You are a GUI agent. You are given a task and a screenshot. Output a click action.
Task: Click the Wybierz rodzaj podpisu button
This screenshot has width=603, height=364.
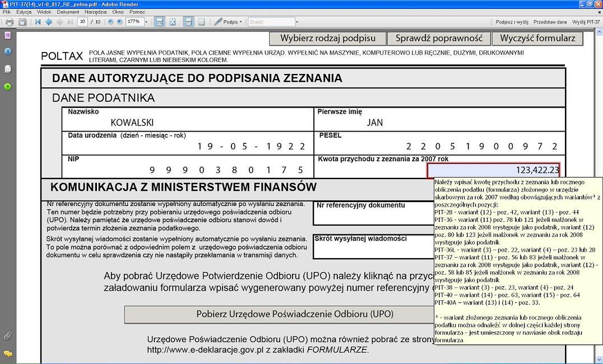click(328, 39)
